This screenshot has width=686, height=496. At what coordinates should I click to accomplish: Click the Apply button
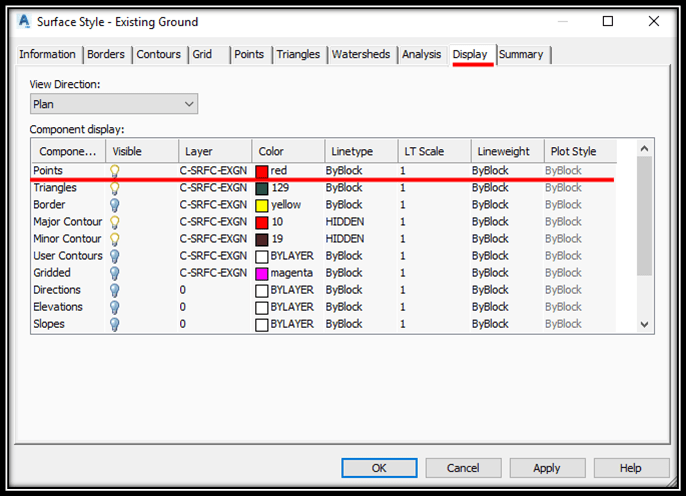[x=547, y=468]
